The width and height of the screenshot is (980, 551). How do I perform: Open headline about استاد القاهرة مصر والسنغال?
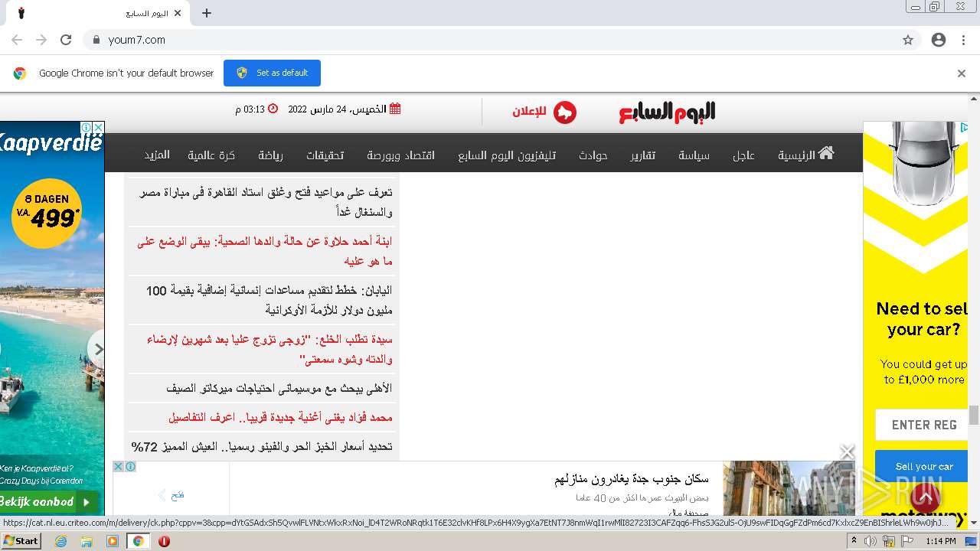click(x=266, y=202)
